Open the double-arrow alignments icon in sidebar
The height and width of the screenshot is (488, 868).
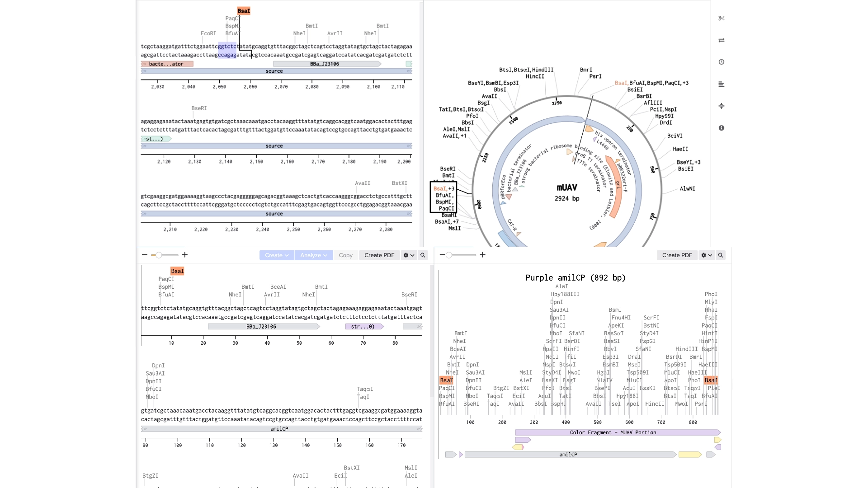pyautogui.click(x=721, y=40)
